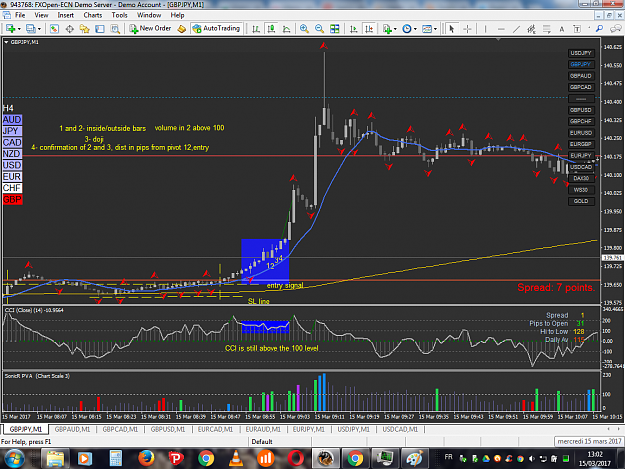Open Firefox from the taskbar
This screenshot has width=625, height=469.
[x=146, y=459]
